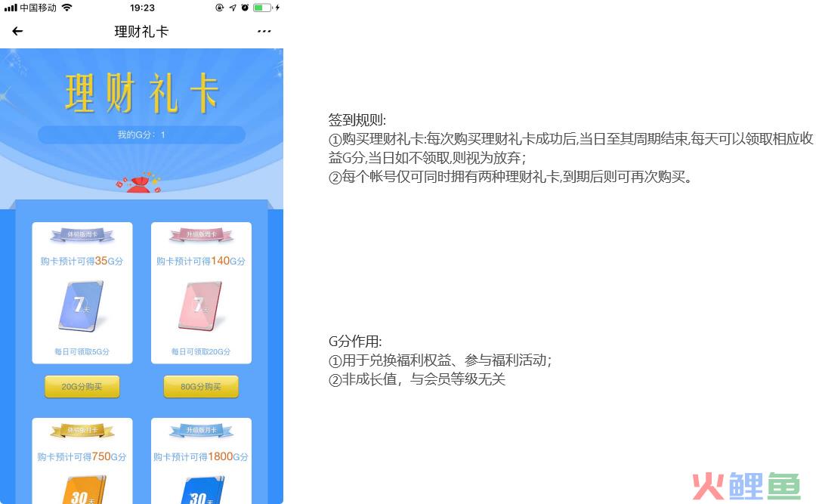The image size is (819, 504).
Task: Select the 体验版月卡 ribbon label
Action: [x=82, y=431]
